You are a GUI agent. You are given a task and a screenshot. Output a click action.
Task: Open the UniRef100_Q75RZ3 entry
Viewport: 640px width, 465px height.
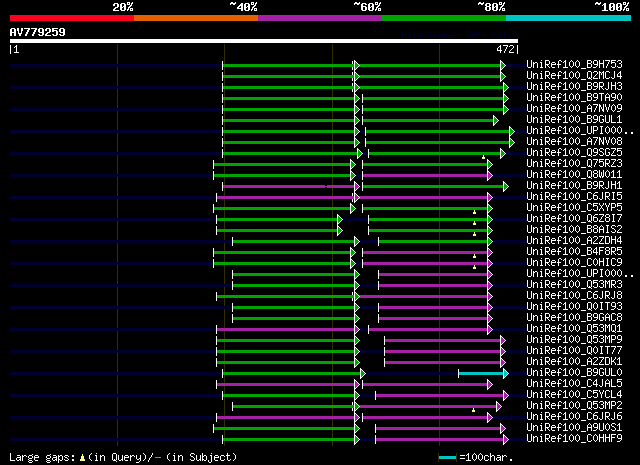pyautogui.click(x=574, y=164)
